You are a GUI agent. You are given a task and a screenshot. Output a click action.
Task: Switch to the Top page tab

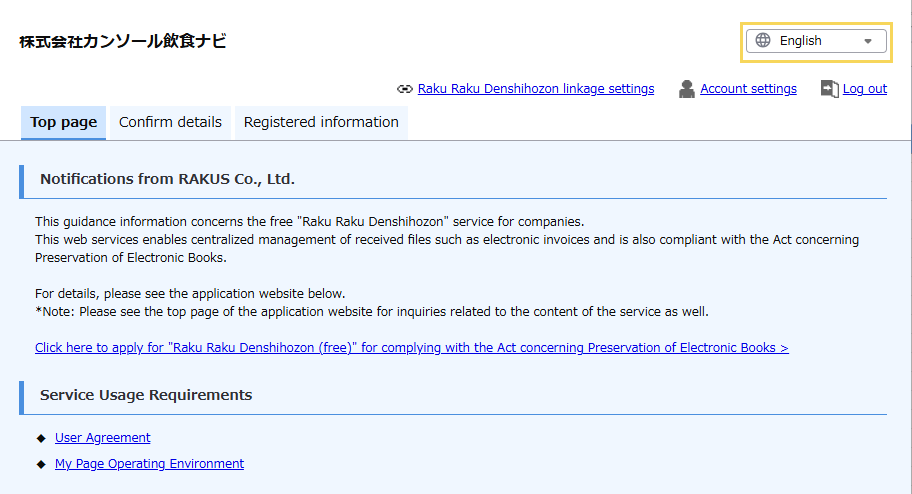click(63, 123)
